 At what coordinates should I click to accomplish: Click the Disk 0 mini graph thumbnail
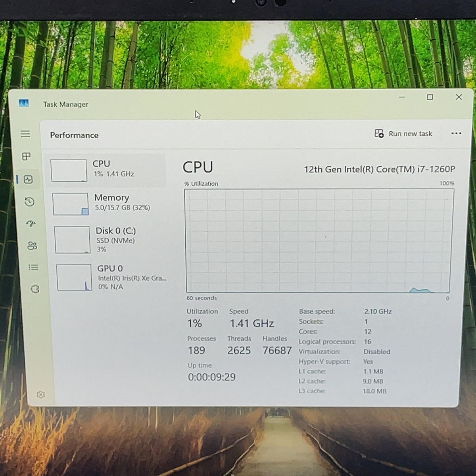point(72,240)
